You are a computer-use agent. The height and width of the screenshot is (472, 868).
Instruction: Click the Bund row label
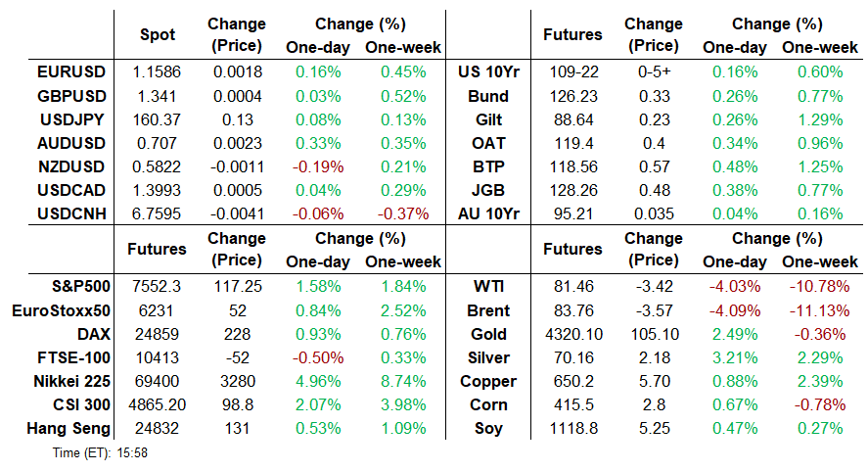point(488,96)
